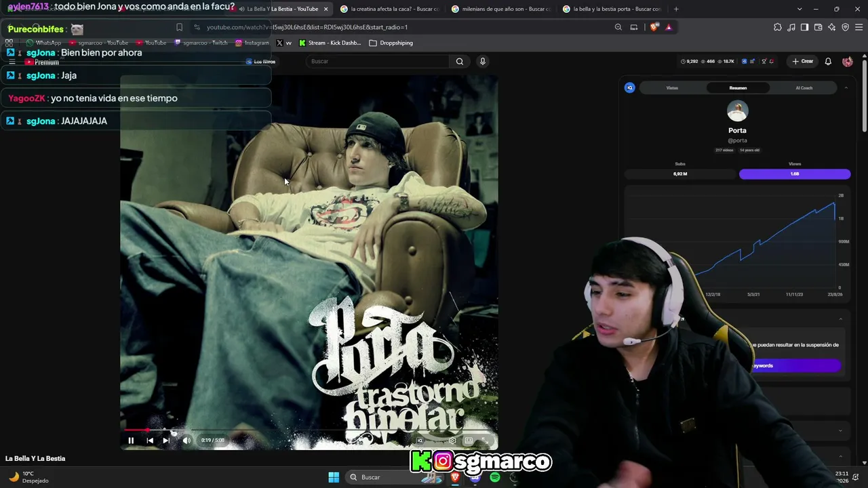Open Spotify from the taskbar

[x=495, y=477]
